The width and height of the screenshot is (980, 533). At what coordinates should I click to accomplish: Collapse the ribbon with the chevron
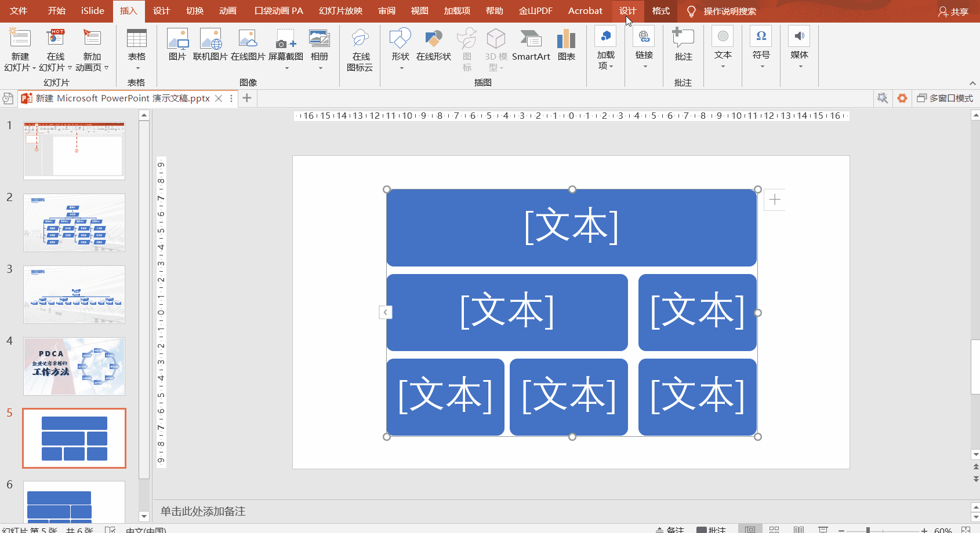tap(972, 83)
